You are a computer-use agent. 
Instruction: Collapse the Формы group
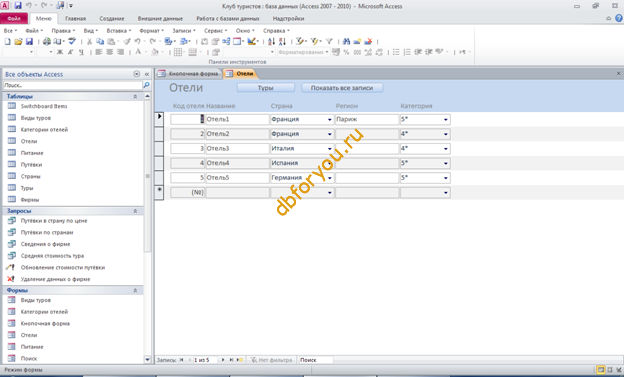(x=135, y=291)
